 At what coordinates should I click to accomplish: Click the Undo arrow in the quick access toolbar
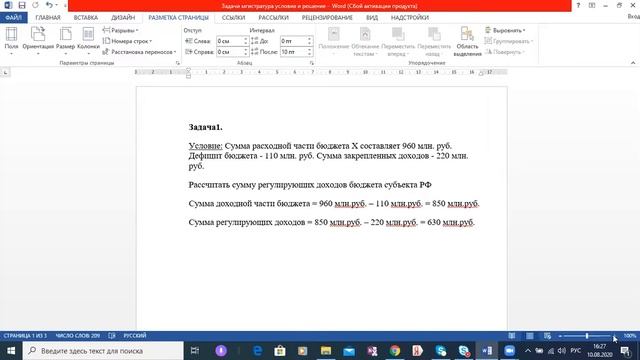(x=49, y=5)
